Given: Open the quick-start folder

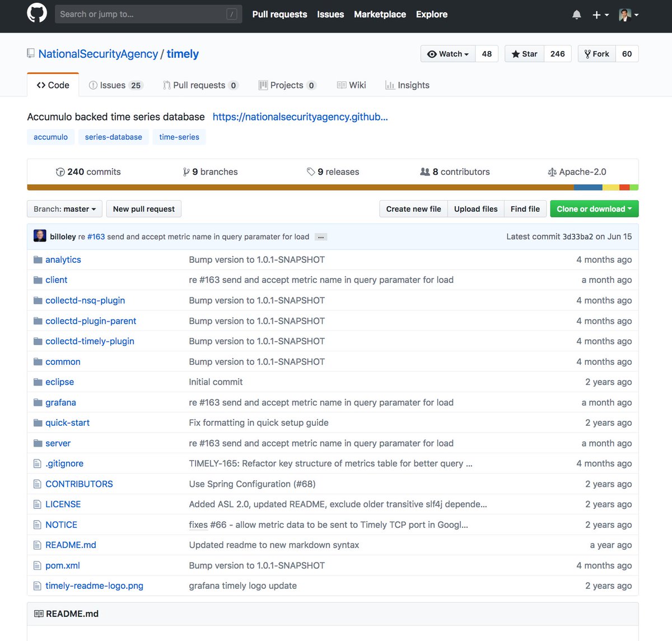Looking at the screenshot, I should (67, 422).
